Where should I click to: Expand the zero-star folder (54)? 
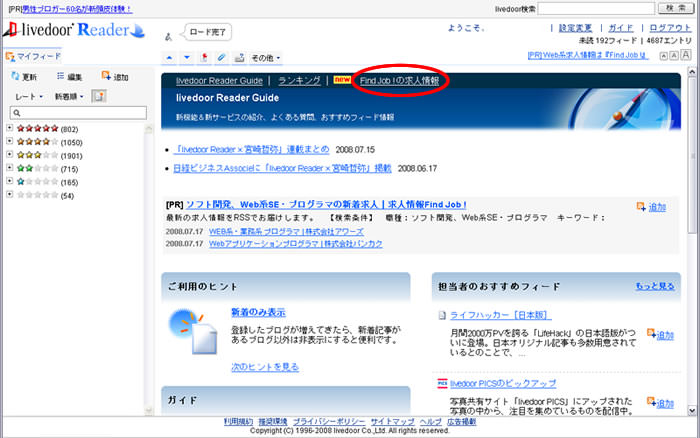(x=9, y=195)
